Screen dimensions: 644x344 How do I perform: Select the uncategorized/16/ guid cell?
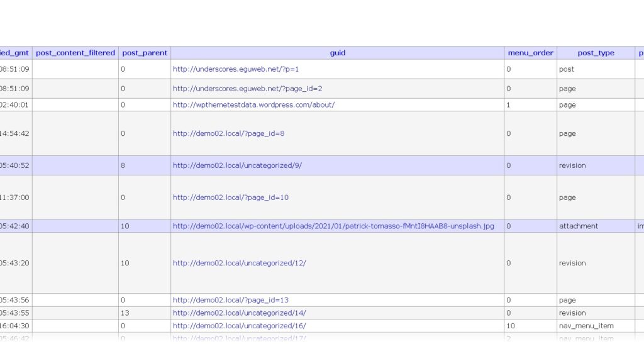pyautogui.click(x=240, y=326)
